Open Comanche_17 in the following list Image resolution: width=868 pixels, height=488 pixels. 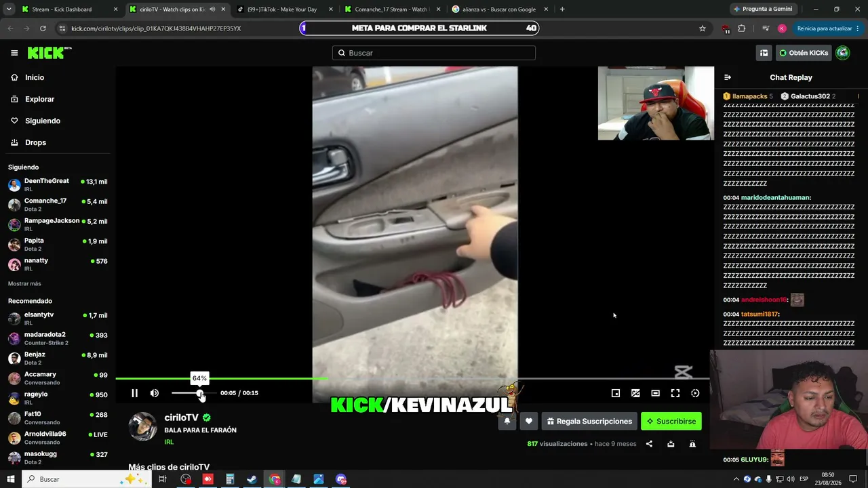tap(58, 205)
